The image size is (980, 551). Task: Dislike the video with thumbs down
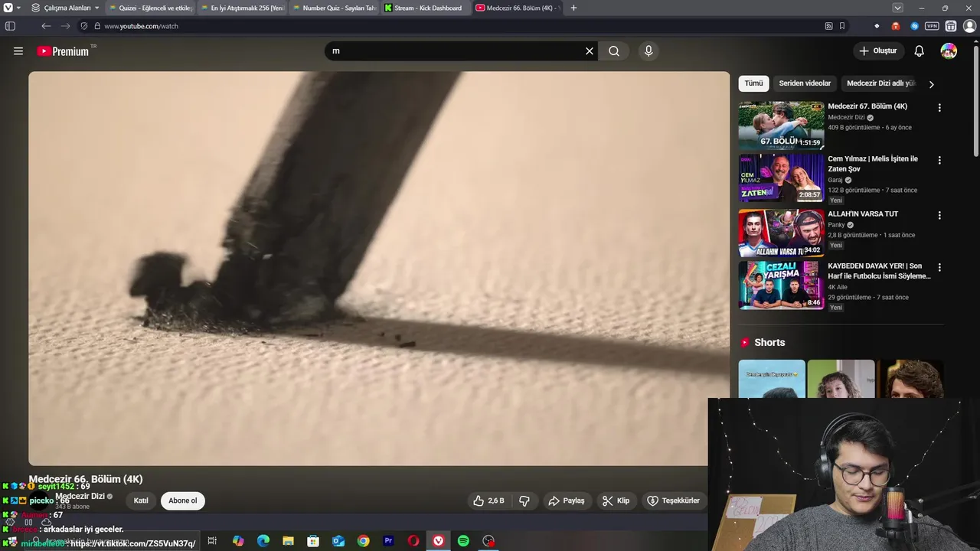tap(524, 500)
